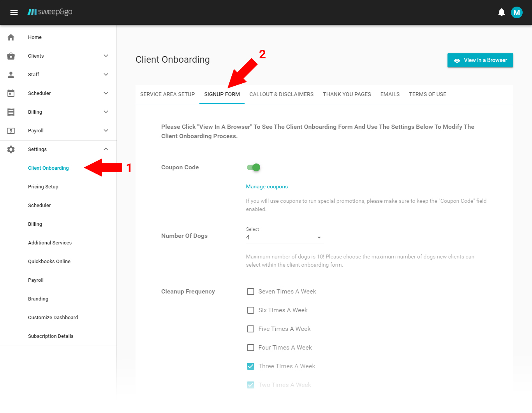Collapse the Settings sidebar section

click(x=106, y=149)
